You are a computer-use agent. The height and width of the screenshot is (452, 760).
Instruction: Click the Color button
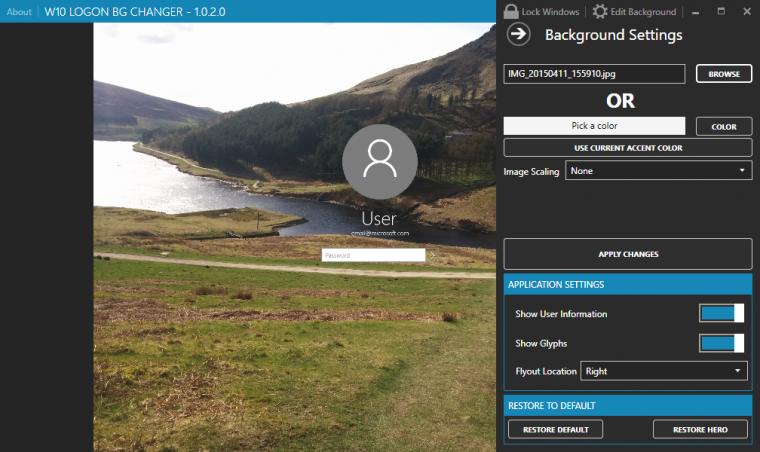[x=724, y=126]
